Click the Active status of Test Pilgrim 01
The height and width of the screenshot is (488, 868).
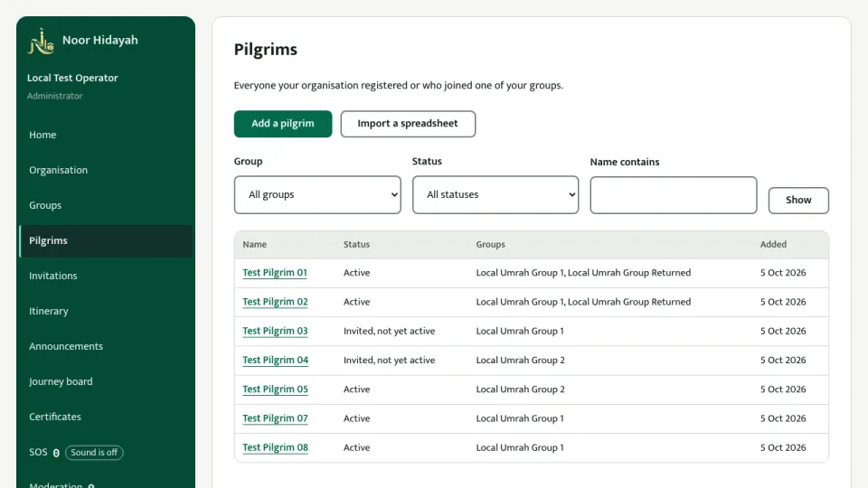coord(356,273)
